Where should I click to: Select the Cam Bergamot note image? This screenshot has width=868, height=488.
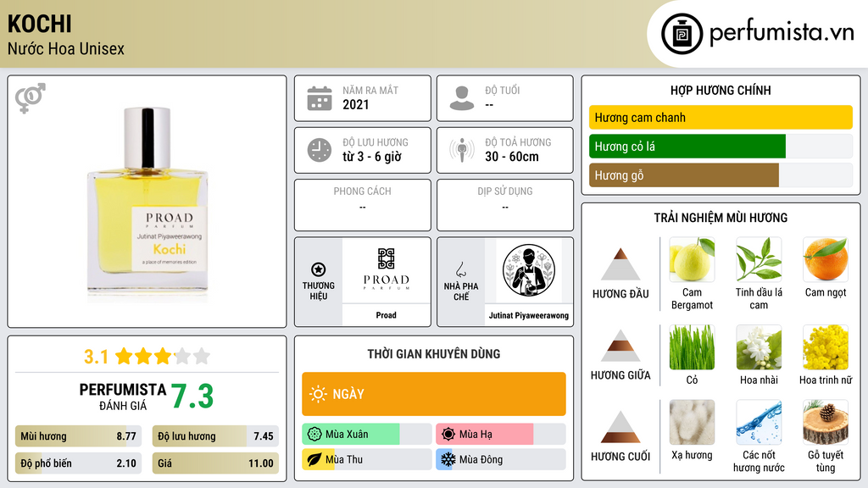692,259
